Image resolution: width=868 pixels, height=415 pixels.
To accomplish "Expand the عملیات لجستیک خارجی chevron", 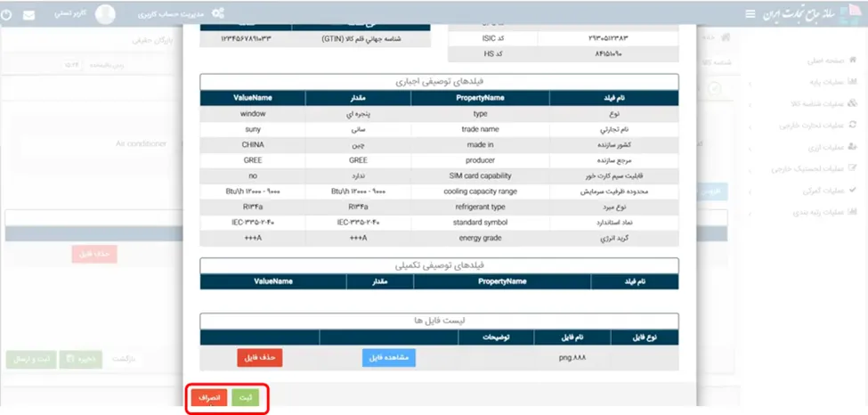I will pos(750,169).
